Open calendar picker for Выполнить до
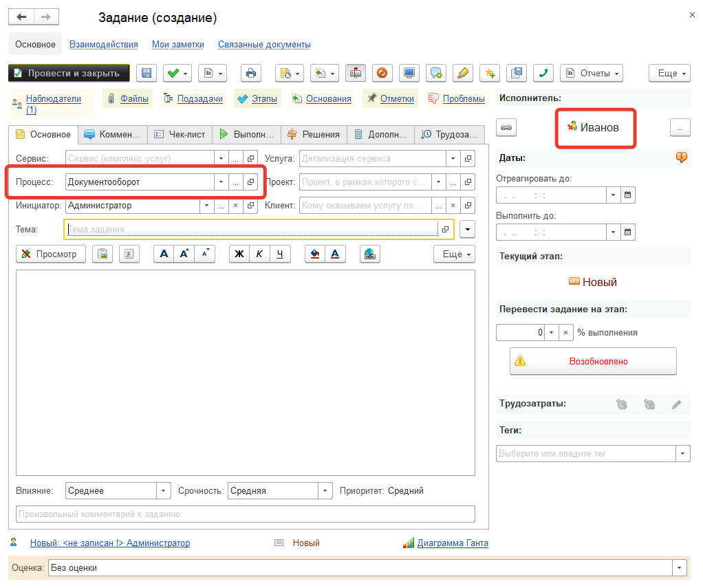Screen dimensions: 703x588 pyautogui.click(x=627, y=232)
